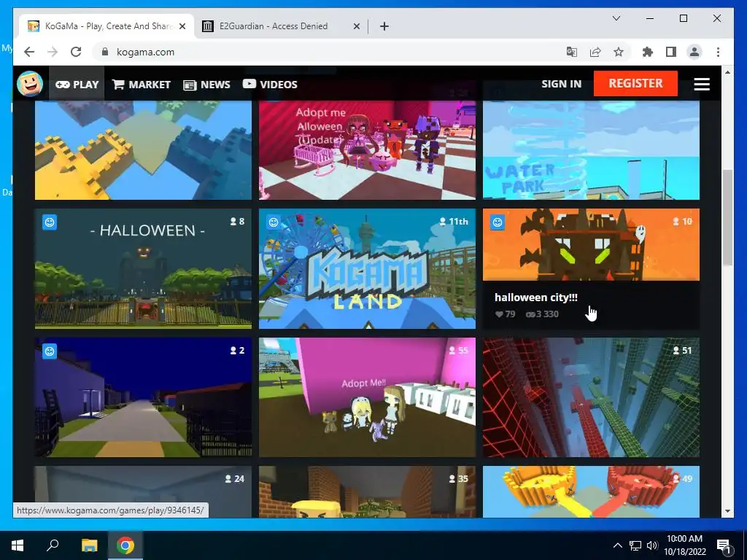Open the halloween city!!! title
The height and width of the screenshot is (560, 747).
click(x=536, y=297)
